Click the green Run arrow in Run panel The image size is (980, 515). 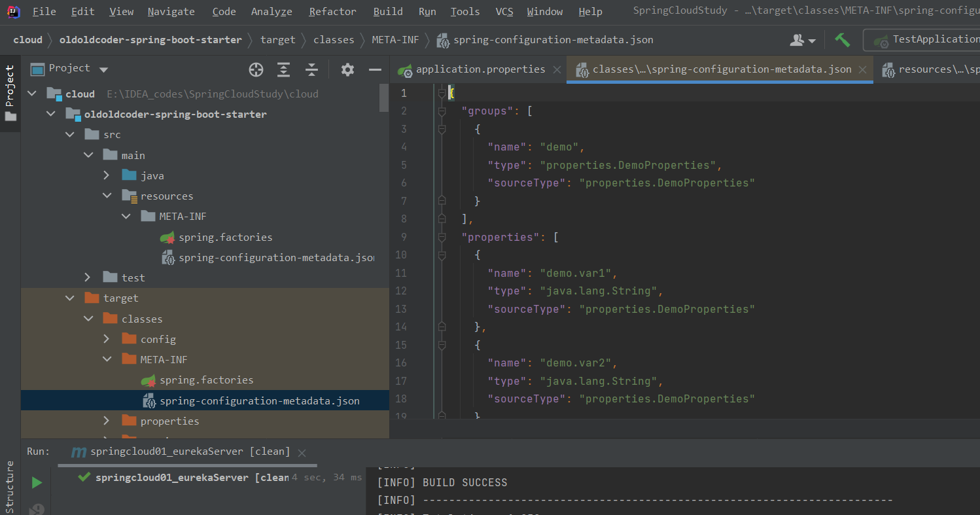[x=37, y=483]
